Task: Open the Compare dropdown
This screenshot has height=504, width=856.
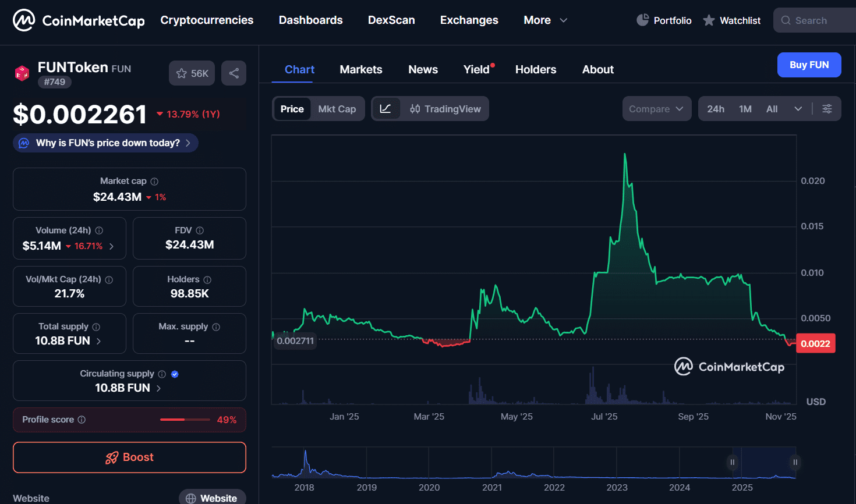Action: (656, 109)
